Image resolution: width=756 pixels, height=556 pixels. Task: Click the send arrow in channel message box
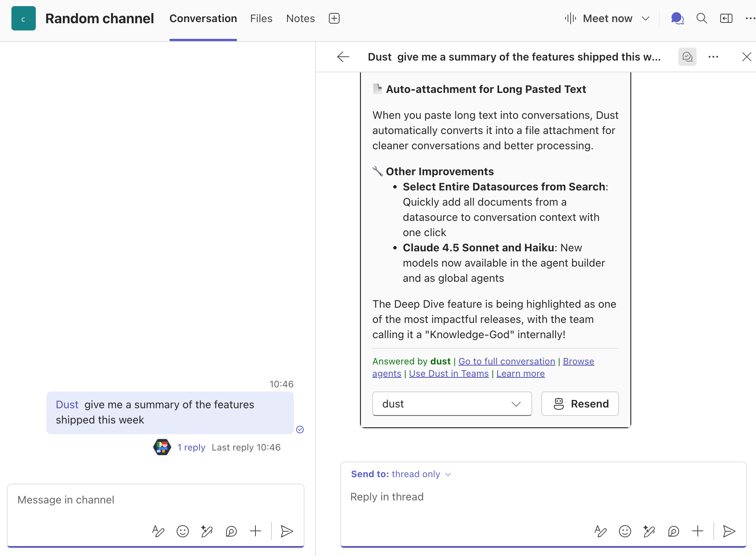click(287, 531)
